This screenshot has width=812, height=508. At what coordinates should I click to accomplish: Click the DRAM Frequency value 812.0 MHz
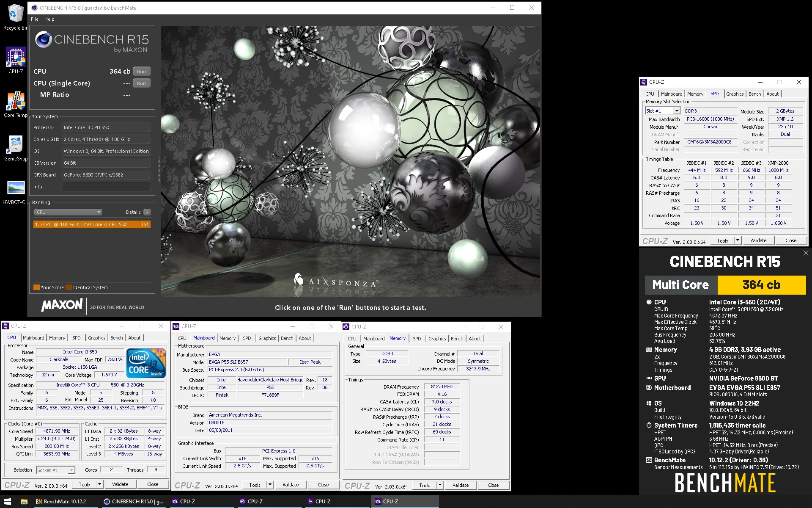coord(442,387)
